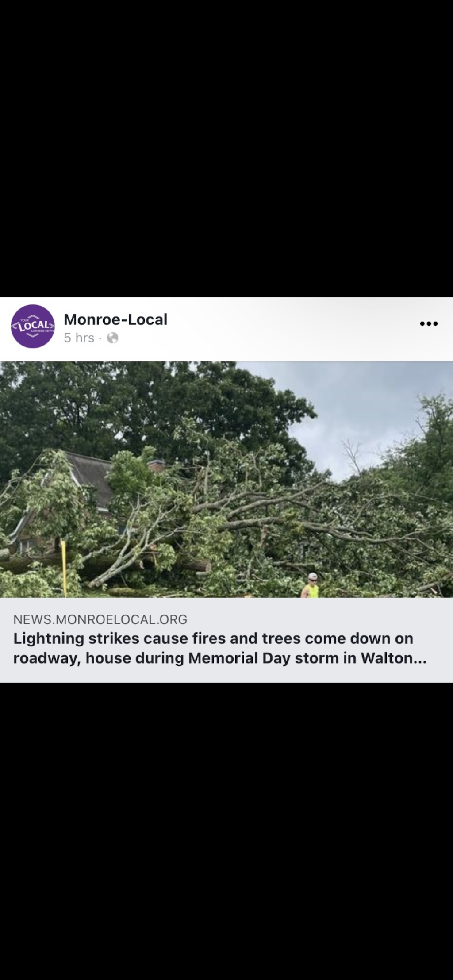Tap the globe public audience icon
453x980 pixels.
[113, 338]
